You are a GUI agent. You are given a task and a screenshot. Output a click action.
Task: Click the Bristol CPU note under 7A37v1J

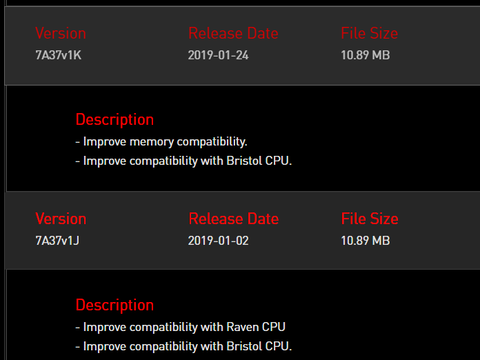point(184,346)
